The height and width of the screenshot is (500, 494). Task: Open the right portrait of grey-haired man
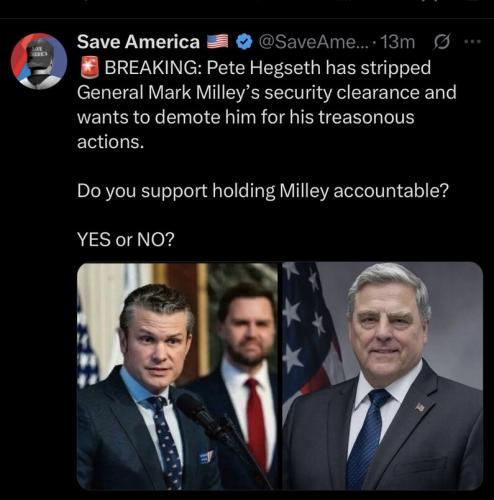coord(383,376)
